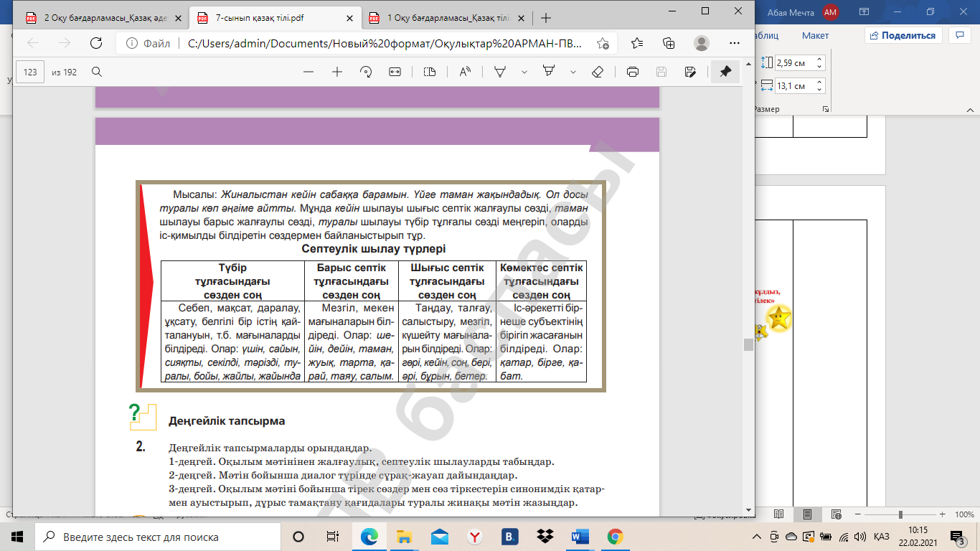Switch PDF page view layout
Image resolution: width=980 pixels, height=551 pixels.
click(430, 72)
